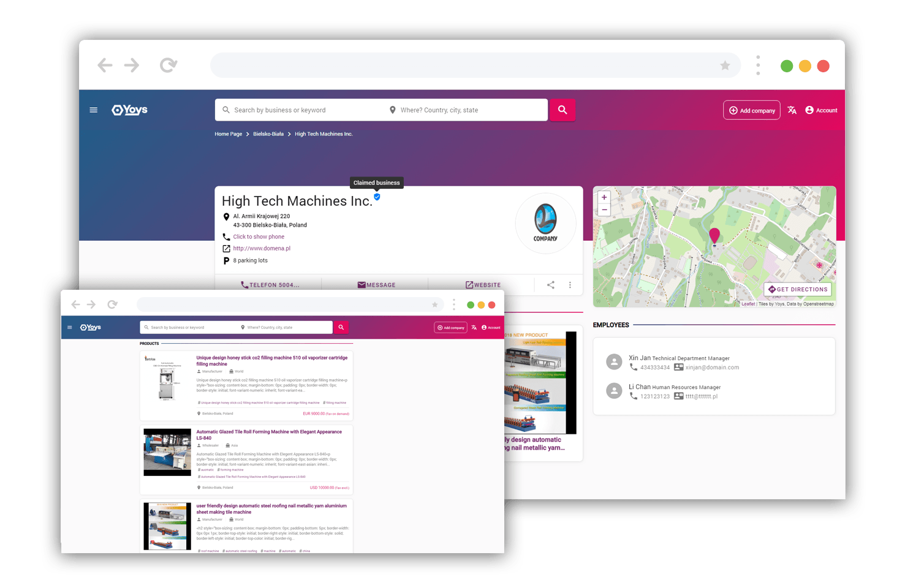
Task: Select the Message tab button
Action: (x=376, y=285)
